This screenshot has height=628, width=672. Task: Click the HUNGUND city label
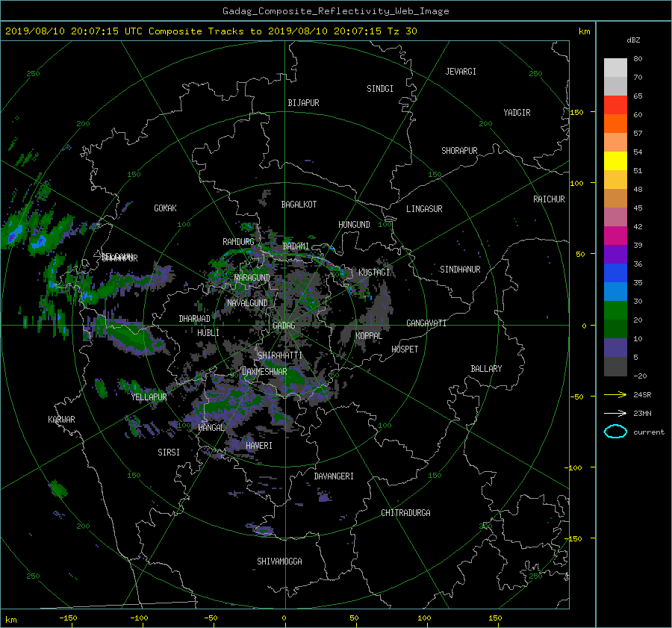[x=354, y=225]
